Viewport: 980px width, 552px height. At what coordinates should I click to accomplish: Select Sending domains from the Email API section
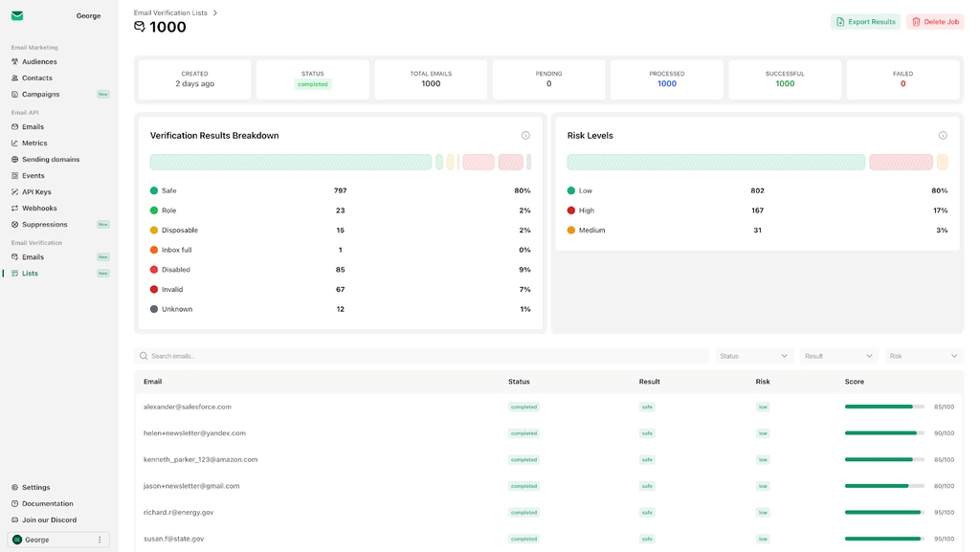tap(13, 159)
